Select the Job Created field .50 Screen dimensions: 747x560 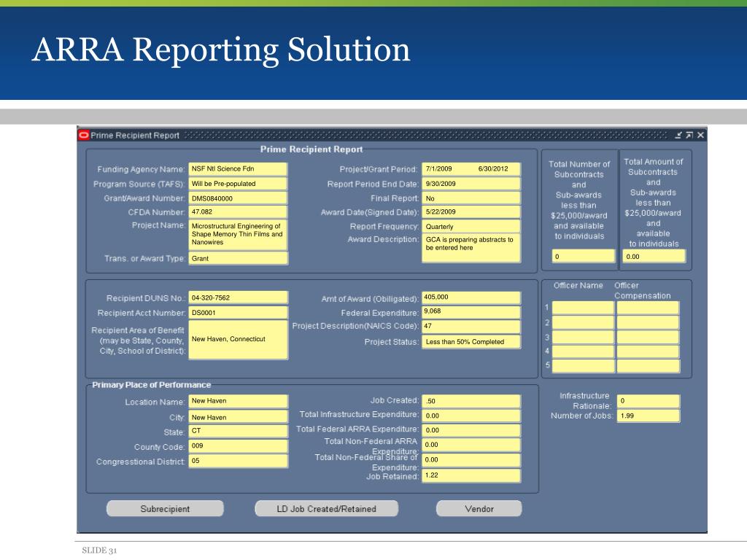(x=471, y=401)
